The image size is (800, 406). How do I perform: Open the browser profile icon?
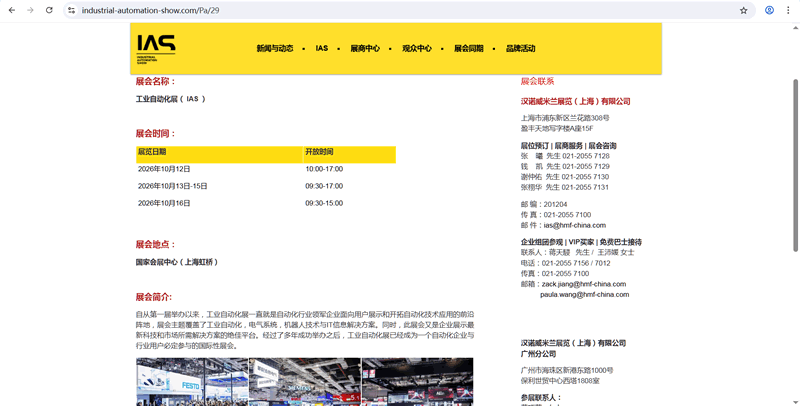click(x=769, y=10)
